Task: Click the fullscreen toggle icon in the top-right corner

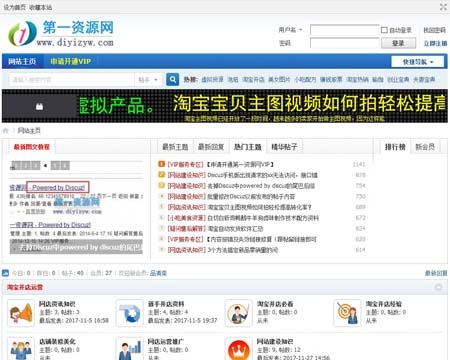Action: pyautogui.click(x=443, y=7)
